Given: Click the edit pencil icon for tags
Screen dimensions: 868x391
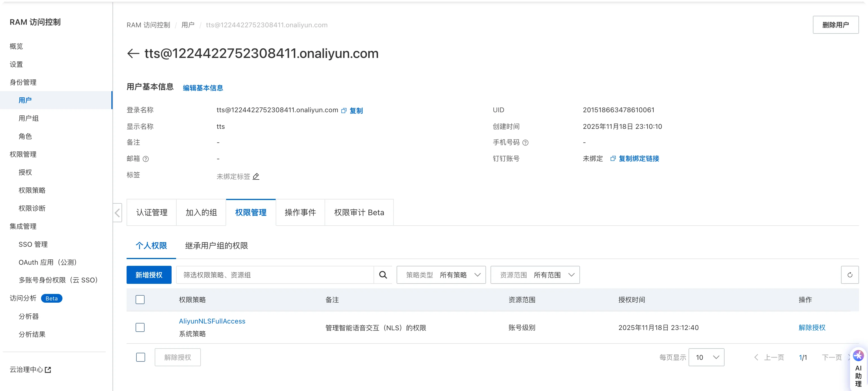Looking at the screenshot, I should [256, 176].
